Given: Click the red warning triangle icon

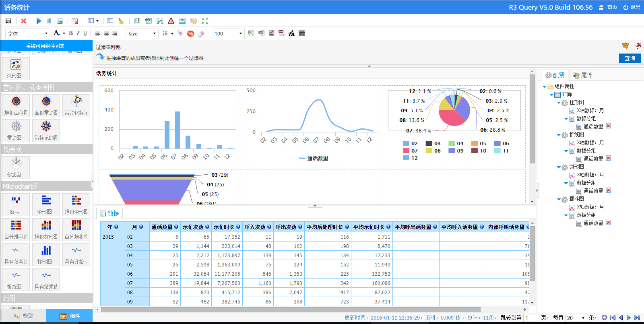Looking at the screenshot, I should [x=171, y=21].
